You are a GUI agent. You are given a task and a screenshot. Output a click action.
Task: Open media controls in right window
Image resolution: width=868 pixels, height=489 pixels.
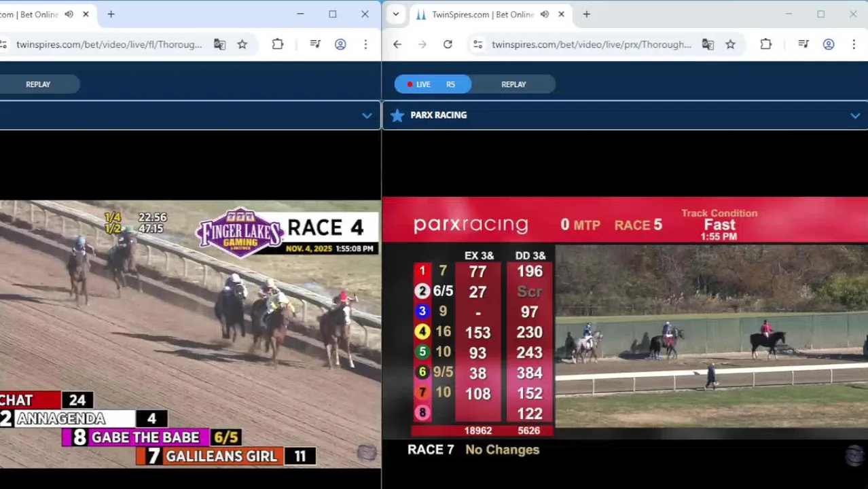point(803,44)
